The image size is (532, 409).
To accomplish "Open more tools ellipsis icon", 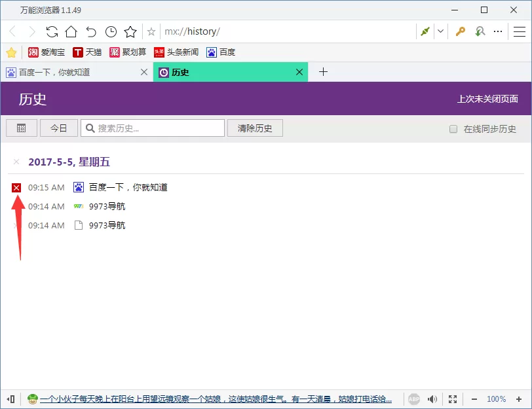I will click(x=498, y=31).
